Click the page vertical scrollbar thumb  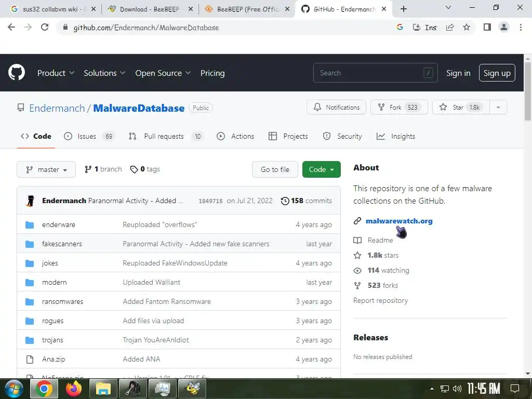tap(528, 90)
